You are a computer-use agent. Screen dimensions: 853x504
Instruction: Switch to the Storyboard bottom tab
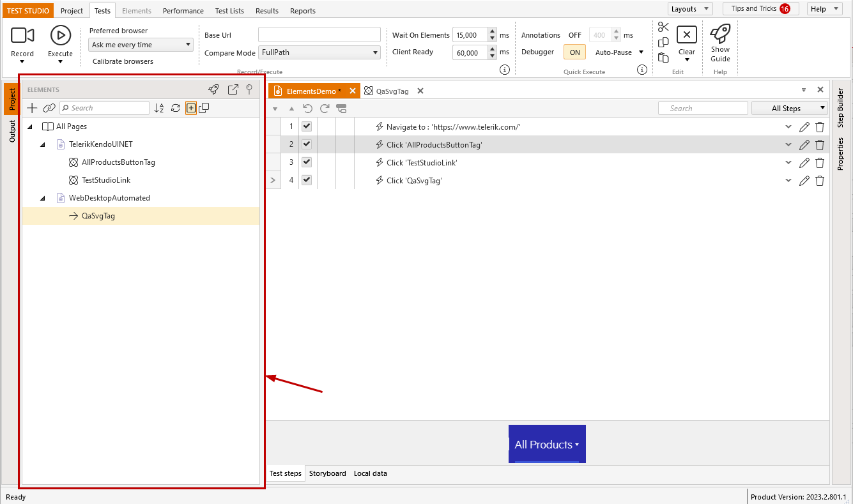coord(328,473)
